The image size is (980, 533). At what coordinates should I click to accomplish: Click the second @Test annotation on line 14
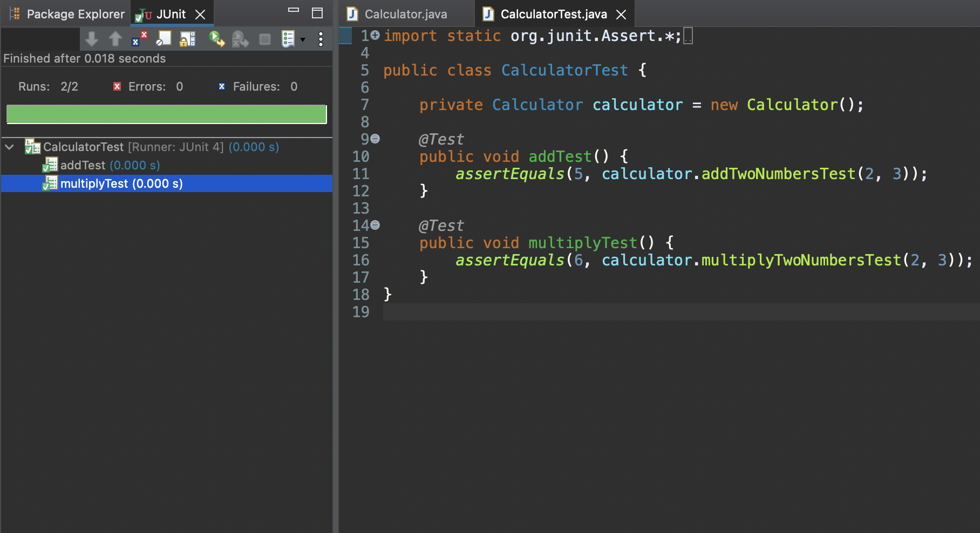tap(441, 225)
